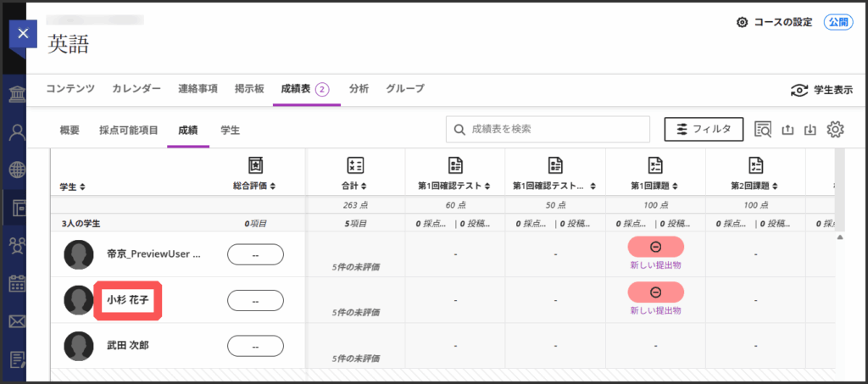Sort by 合計 column header
This screenshot has height=384, width=868.
pos(356,186)
